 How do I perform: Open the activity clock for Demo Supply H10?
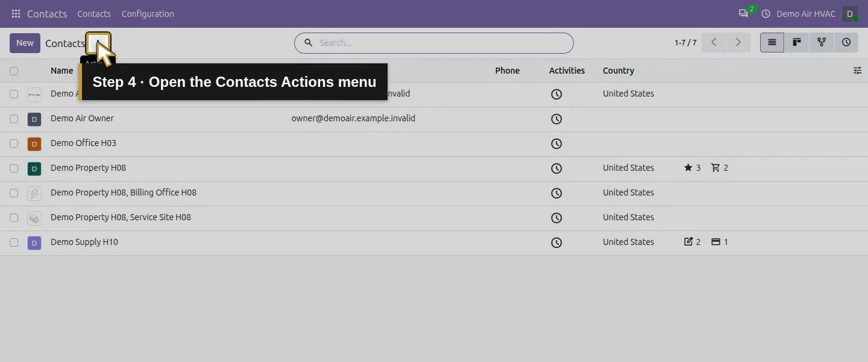[x=556, y=243]
